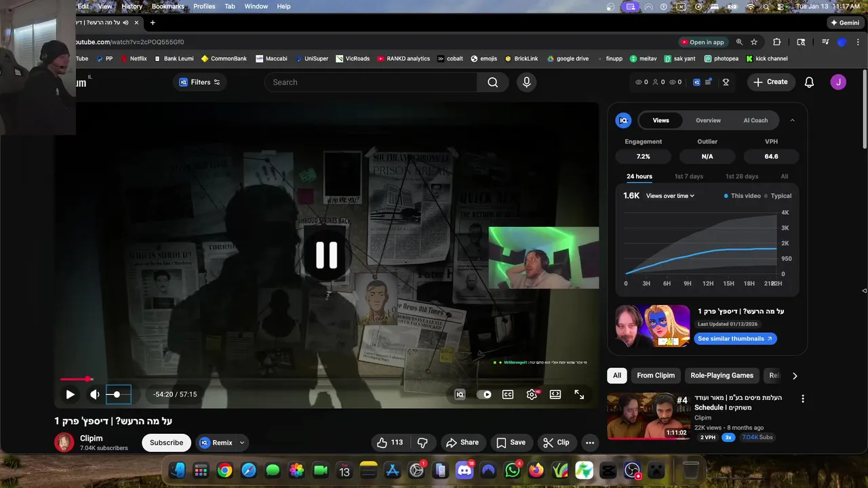Viewport: 868px width, 488px height.
Task: Toggle closed captions (CC) on the video
Action: pyautogui.click(x=507, y=394)
